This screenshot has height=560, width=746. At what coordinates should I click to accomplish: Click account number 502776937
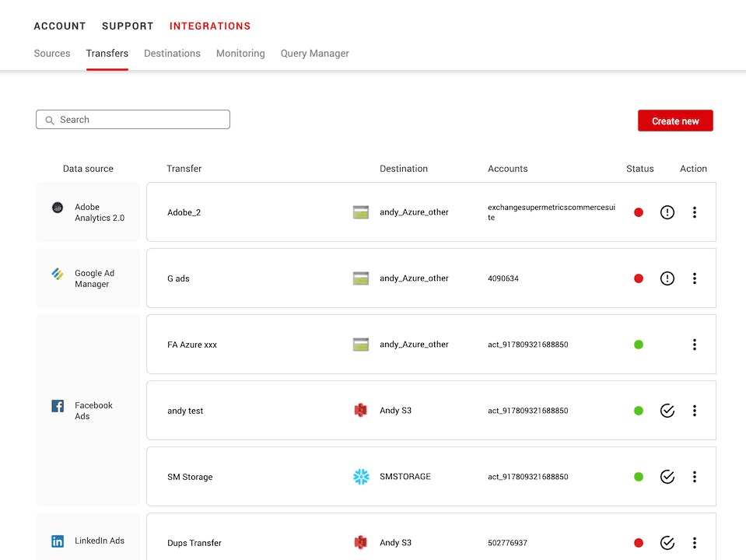click(507, 543)
